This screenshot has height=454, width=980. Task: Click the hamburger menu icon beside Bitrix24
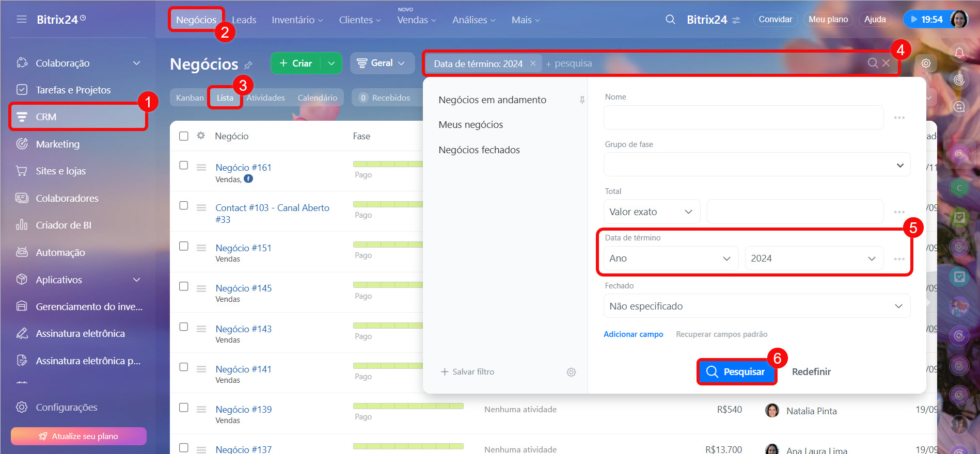(21, 20)
